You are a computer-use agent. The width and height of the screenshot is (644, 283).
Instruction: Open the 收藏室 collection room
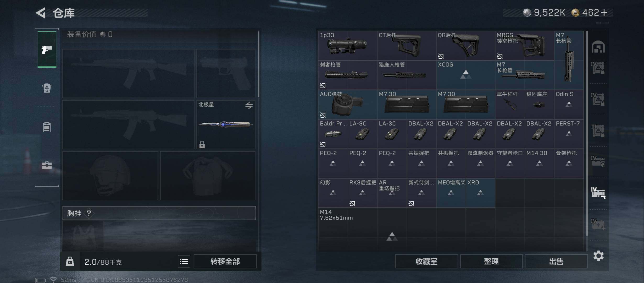pyautogui.click(x=426, y=262)
